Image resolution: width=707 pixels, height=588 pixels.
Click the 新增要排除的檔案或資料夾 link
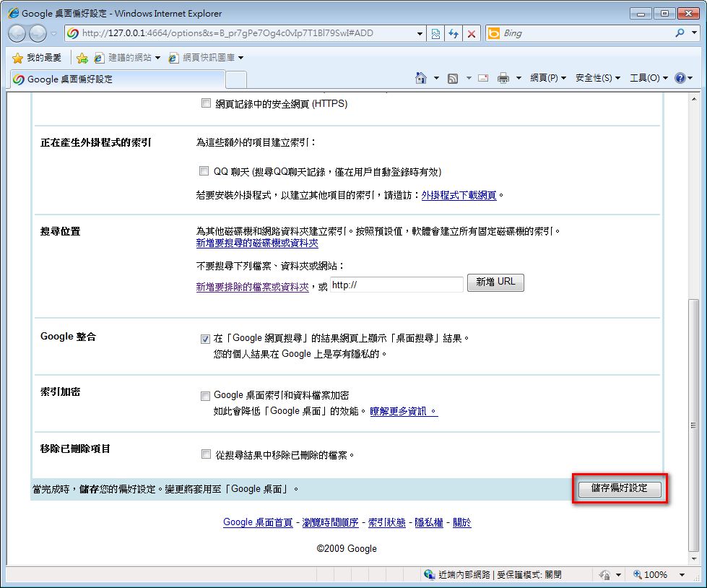[x=252, y=287]
